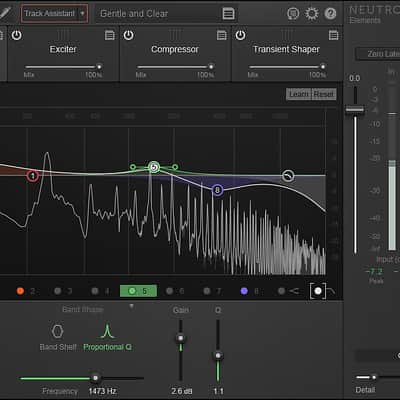Click the Reset button
Image resolution: width=400 pixels, height=400 pixels.
[324, 94]
